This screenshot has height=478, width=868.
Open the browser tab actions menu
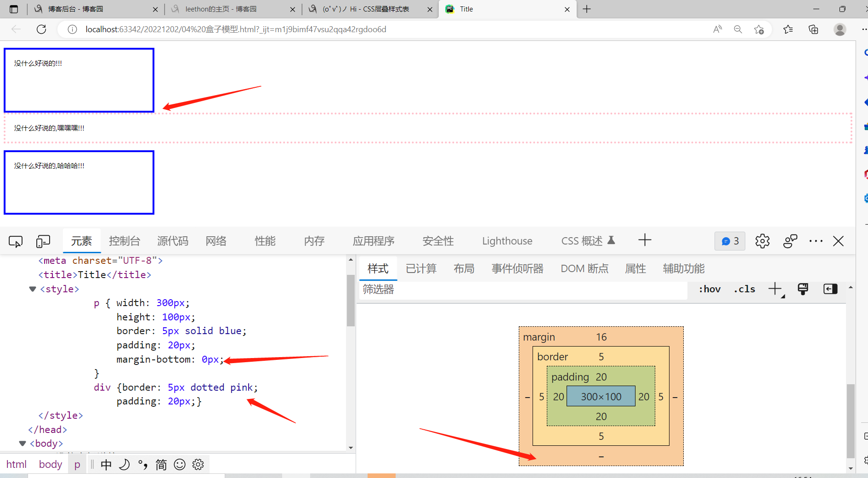point(14,9)
